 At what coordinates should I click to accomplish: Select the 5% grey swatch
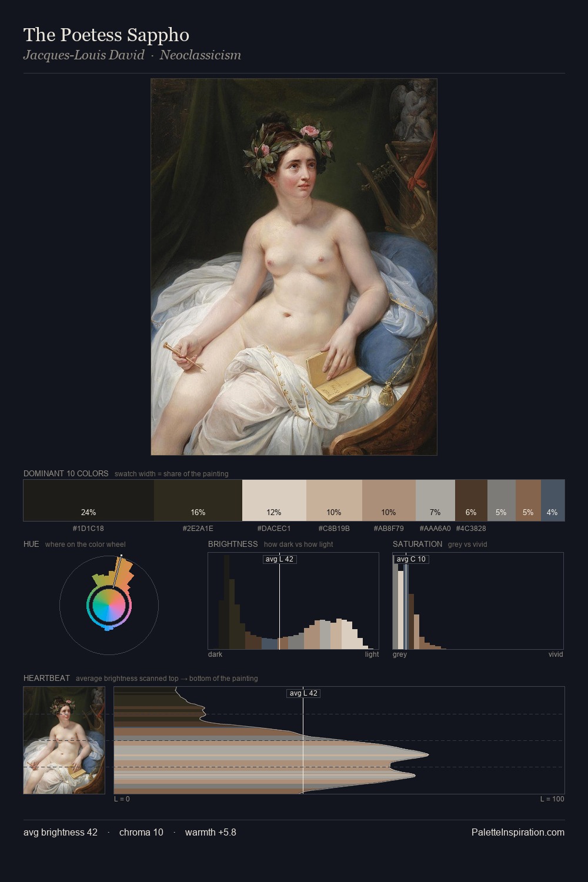point(501,500)
